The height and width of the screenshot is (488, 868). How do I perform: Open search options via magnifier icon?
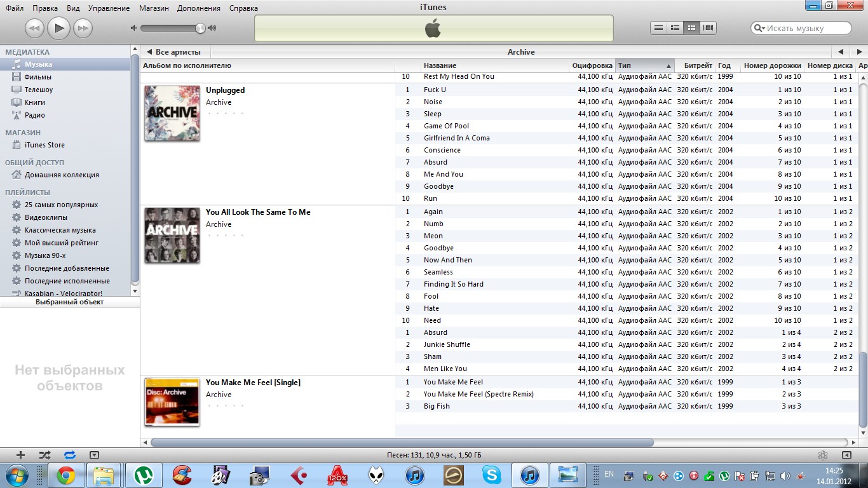pos(759,28)
